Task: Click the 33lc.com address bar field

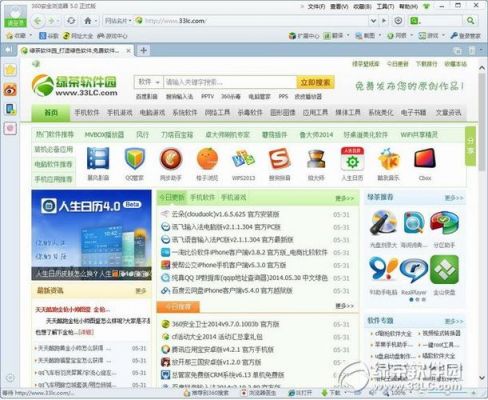Action: tap(253, 21)
